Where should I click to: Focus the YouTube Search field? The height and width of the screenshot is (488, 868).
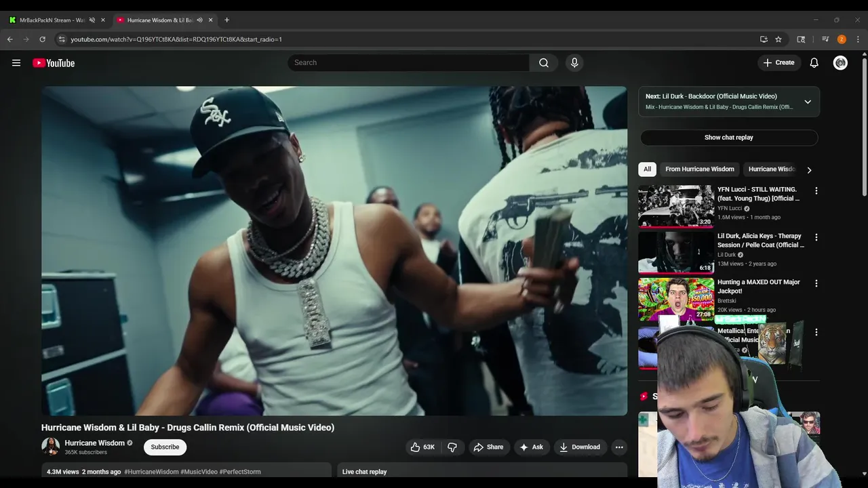pyautogui.click(x=408, y=62)
